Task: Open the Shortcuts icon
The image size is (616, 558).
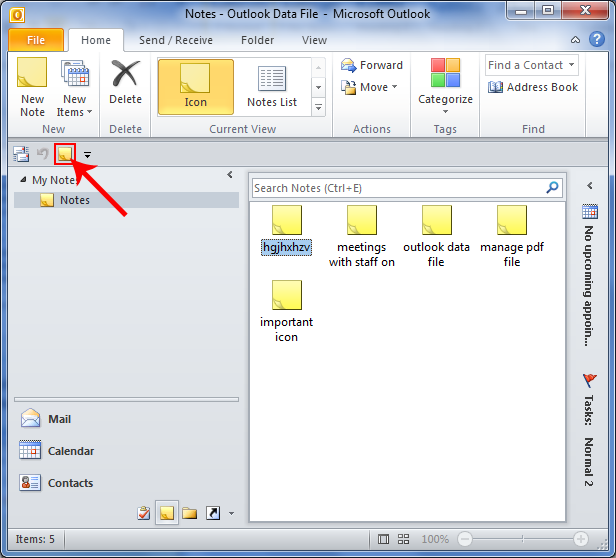Action: point(213,513)
